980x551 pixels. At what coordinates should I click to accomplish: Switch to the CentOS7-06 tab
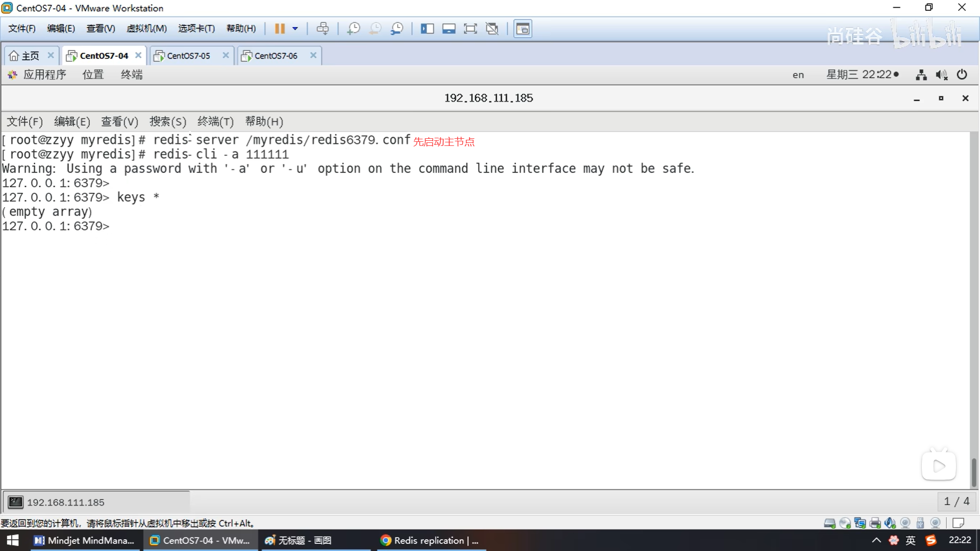276,56
